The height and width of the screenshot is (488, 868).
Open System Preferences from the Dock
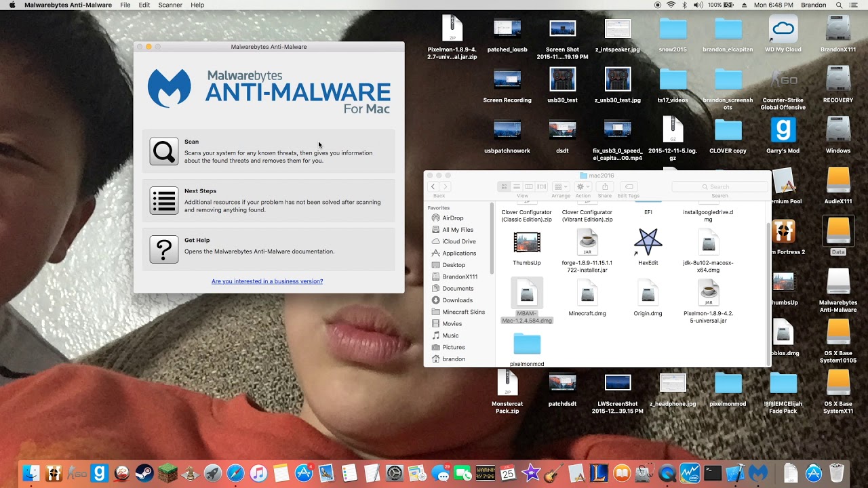(x=395, y=472)
